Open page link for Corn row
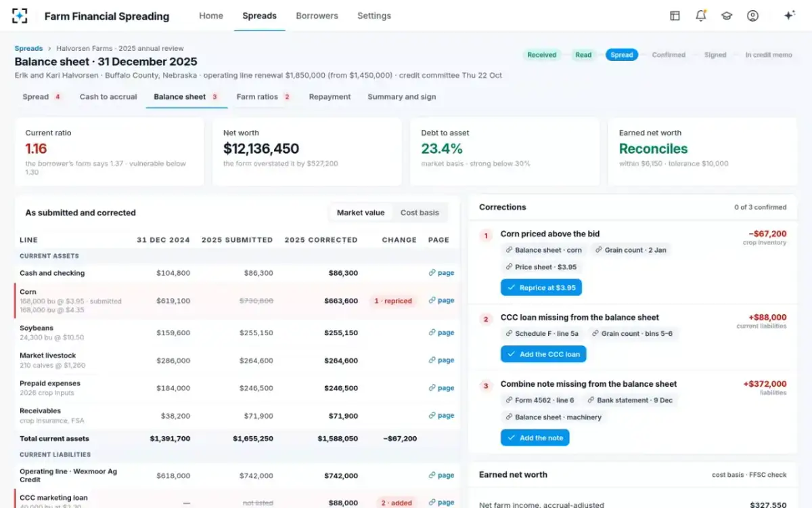This screenshot has height=508, width=812. (x=441, y=300)
